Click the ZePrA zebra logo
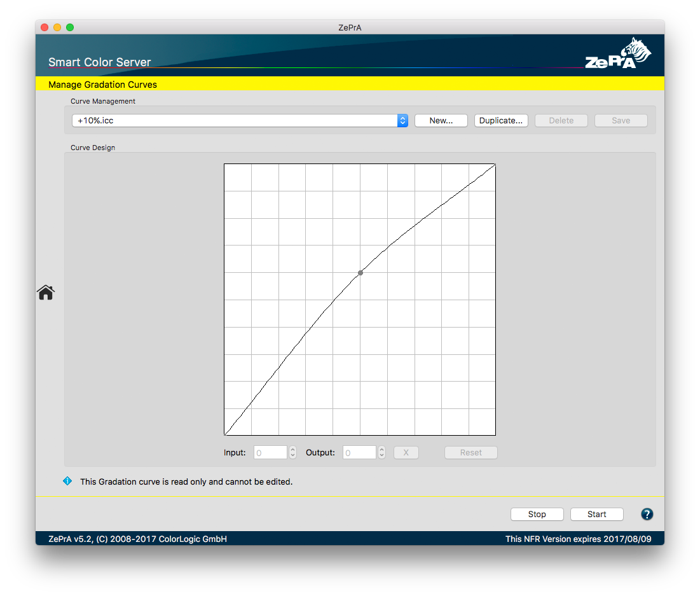This screenshot has width=700, height=596. coord(618,54)
